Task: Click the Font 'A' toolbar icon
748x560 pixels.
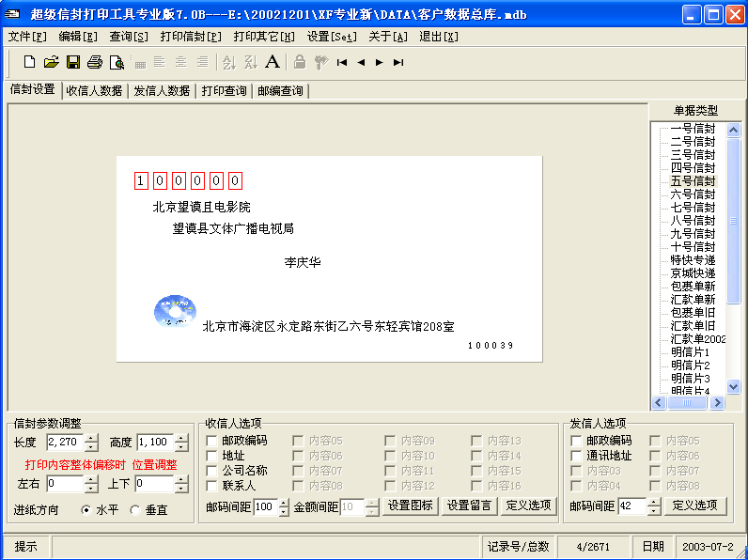Action: [x=272, y=63]
